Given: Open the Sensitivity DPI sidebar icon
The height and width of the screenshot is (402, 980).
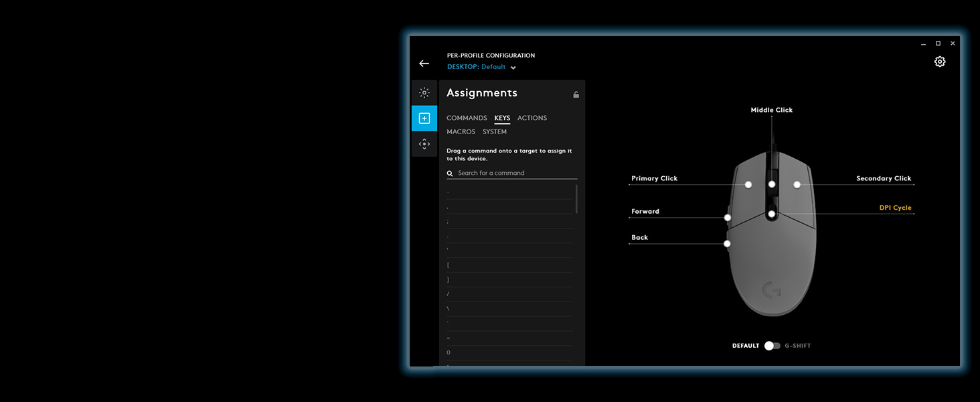Looking at the screenshot, I should 424,144.
